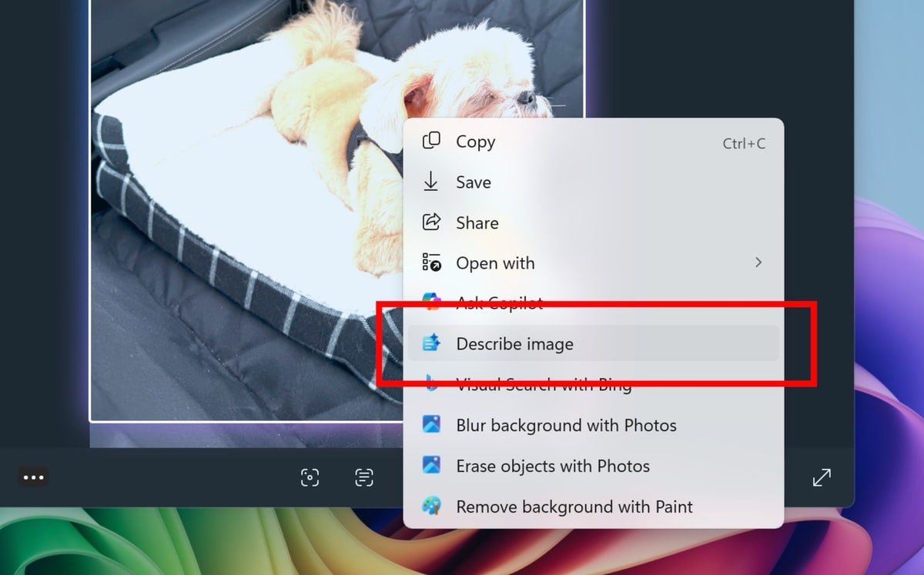
Task: Select the text extractor icon in toolbar
Action: click(x=364, y=478)
